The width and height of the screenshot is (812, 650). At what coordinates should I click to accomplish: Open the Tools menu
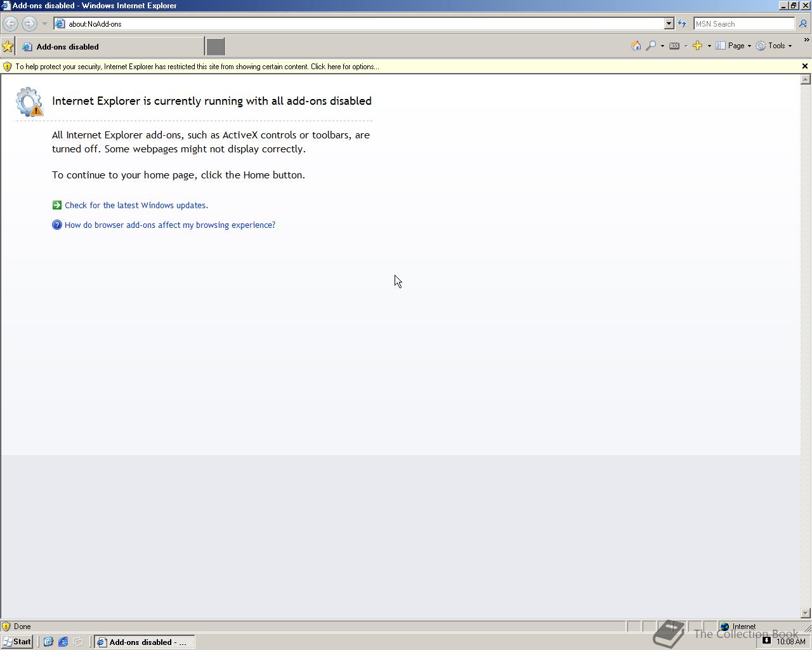click(x=774, y=46)
